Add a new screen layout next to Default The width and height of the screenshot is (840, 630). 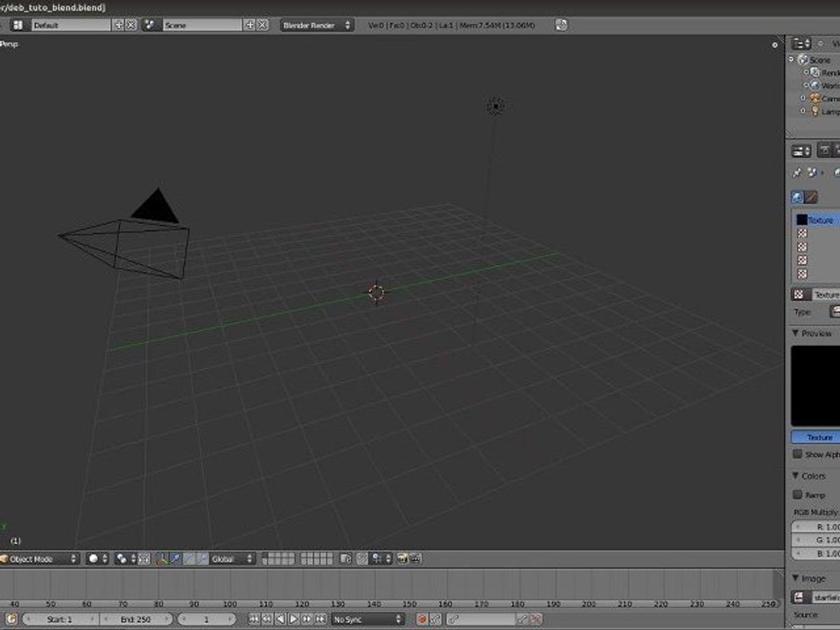[118, 24]
